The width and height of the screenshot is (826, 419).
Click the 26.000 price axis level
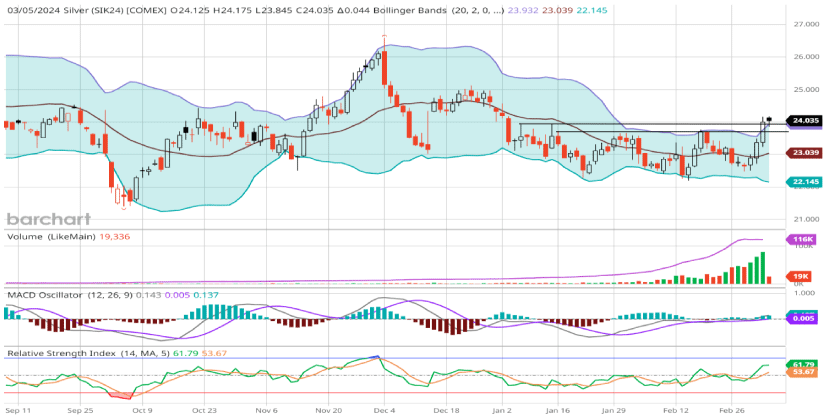(806, 57)
